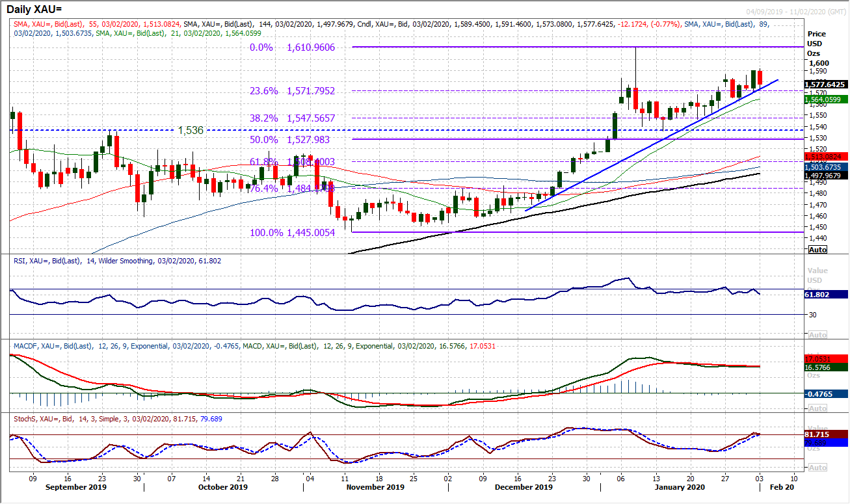Select the black current price tag 1,577.6425
This screenshot has height=504, width=850.
point(825,85)
